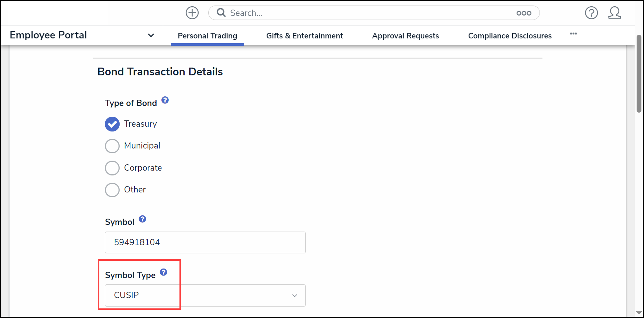This screenshot has height=318, width=644.
Task: Select the Municipal bond option
Action: coord(112,146)
